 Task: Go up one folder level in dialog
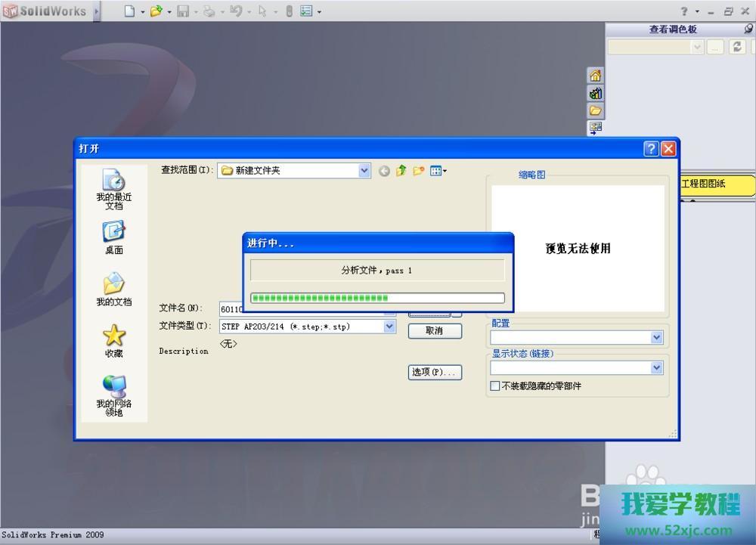point(401,171)
